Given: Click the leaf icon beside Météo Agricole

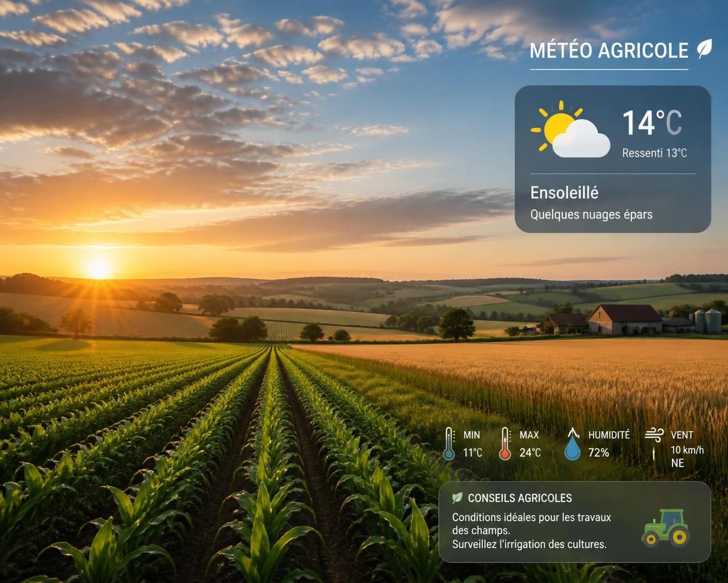Looking at the screenshot, I should (x=704, y=49).
